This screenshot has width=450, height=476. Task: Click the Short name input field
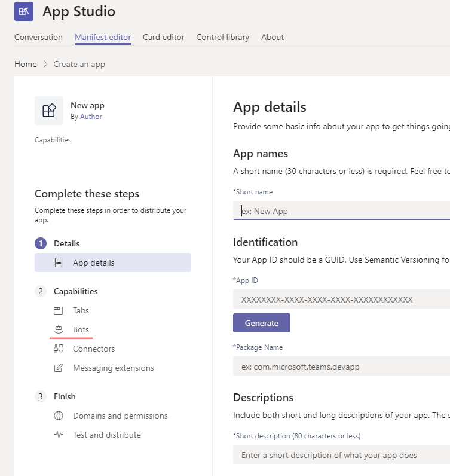(x=342, y=210)
